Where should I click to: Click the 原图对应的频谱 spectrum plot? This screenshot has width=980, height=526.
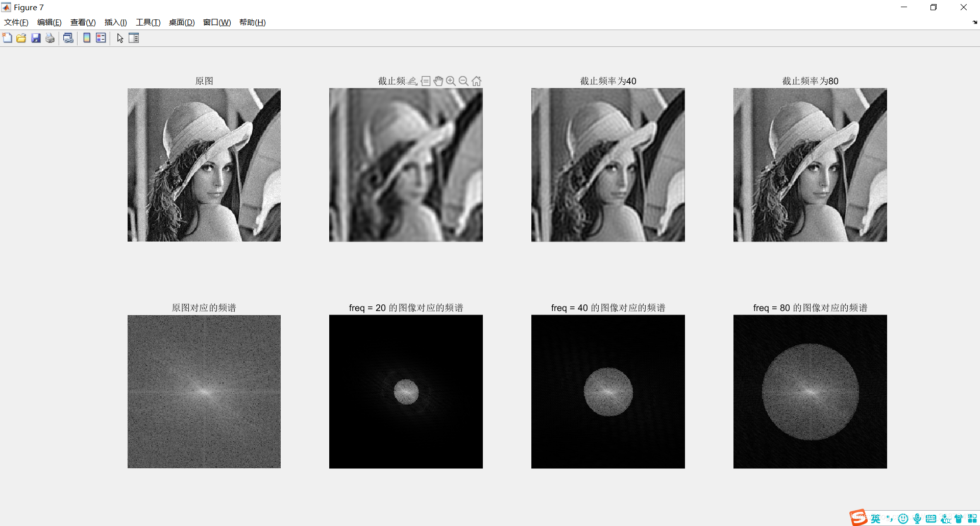coord(204,392)
